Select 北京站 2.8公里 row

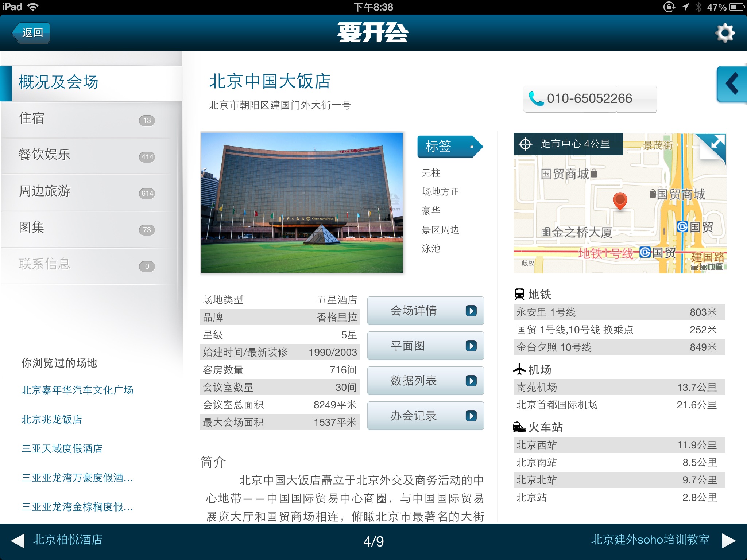coord(619,497)
